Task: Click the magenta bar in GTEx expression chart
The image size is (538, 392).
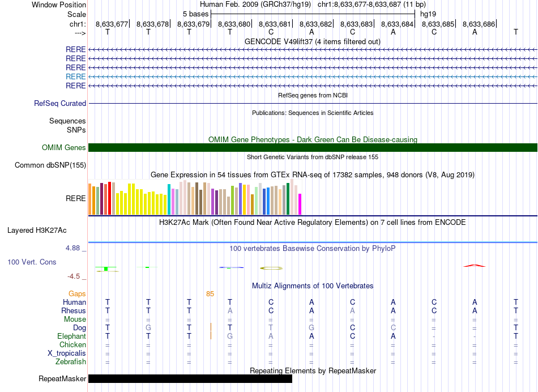Action: pos(300,204)
